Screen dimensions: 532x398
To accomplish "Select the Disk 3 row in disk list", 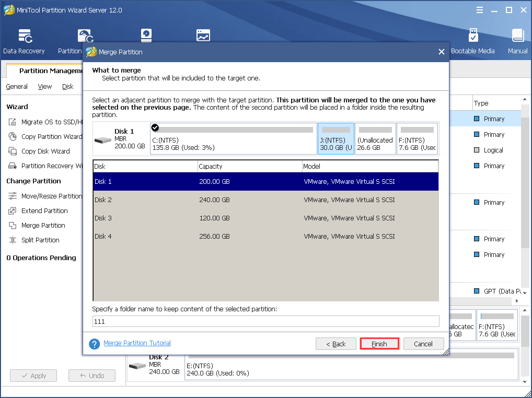I will [x=265, y=218].
